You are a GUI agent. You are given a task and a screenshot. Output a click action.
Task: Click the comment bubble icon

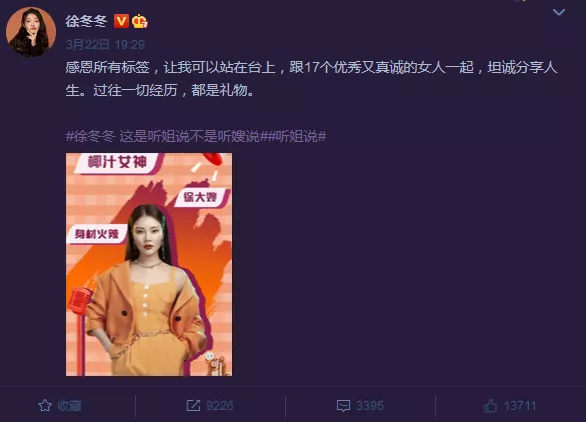[x=343, y=406]
